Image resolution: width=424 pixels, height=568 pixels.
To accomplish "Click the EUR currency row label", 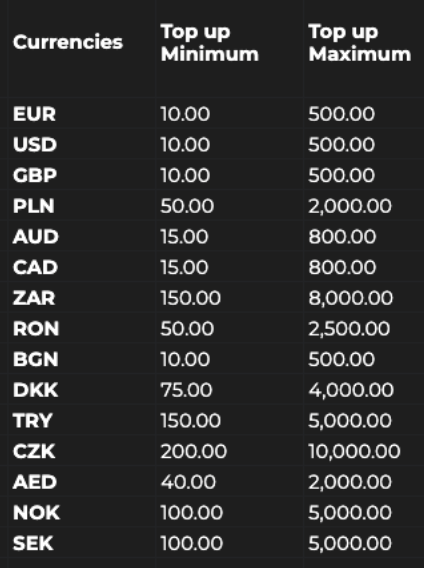I will point(34,114).
